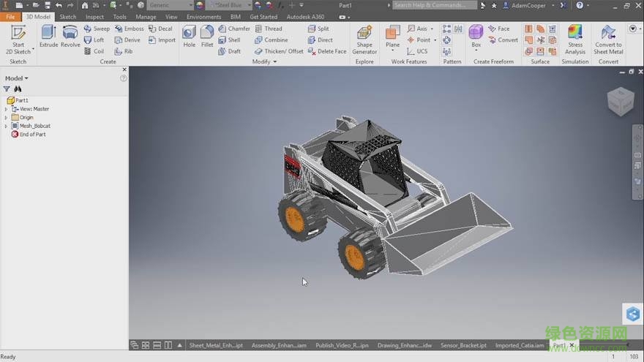644x362 pixels.
Task: Launch Stress Analysis simulation
Action: pyautogui.click(x=575, y=38)
